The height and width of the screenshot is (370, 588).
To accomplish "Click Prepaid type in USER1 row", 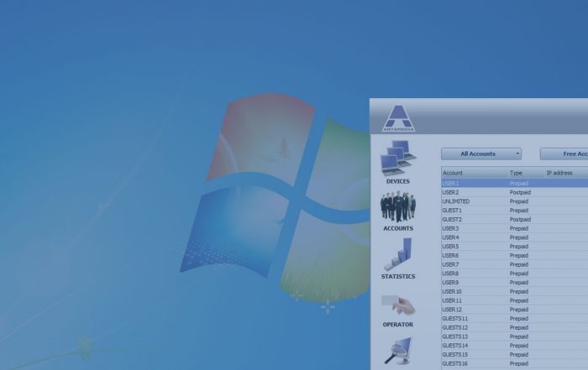I will pos(519,184).
